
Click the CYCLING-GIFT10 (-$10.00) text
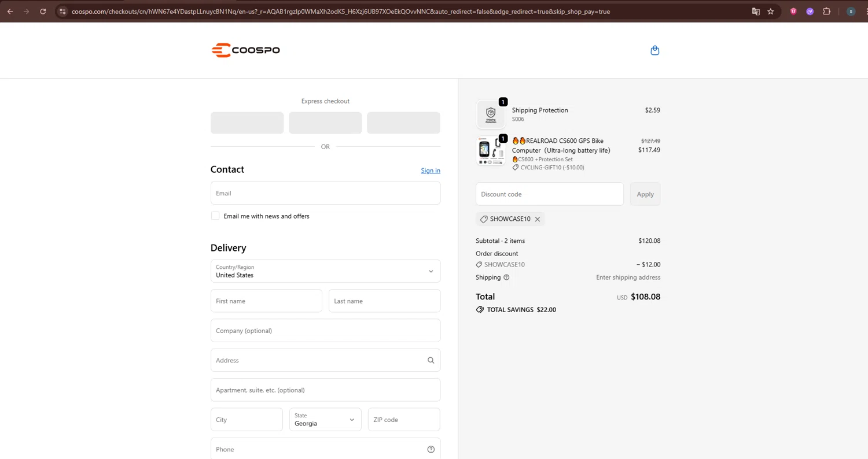[x=552, y=168]
